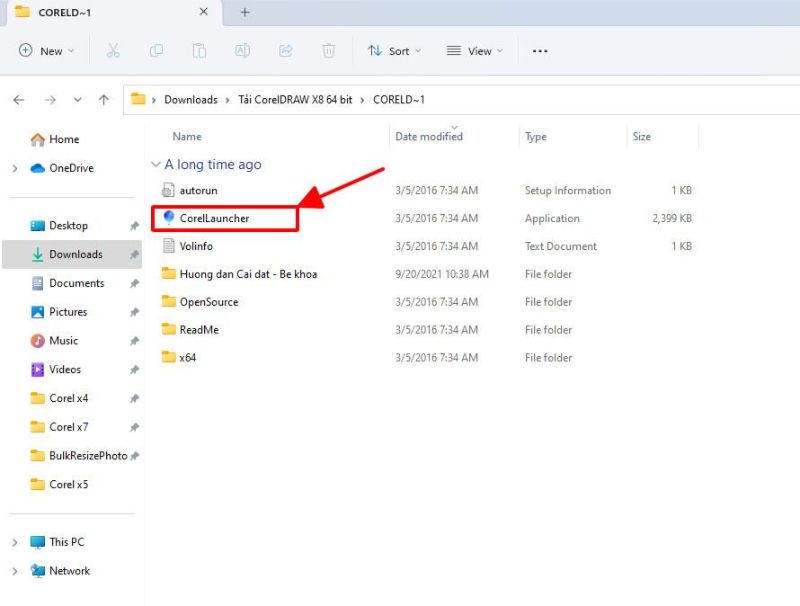The image size is (800, 606).
Task: Expand the This PC tree node
Action: point(15,543)
